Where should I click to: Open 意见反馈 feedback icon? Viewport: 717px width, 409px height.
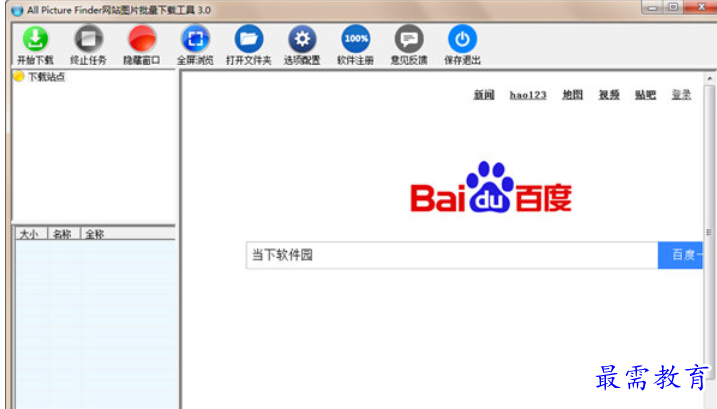(x=409, y=39)
